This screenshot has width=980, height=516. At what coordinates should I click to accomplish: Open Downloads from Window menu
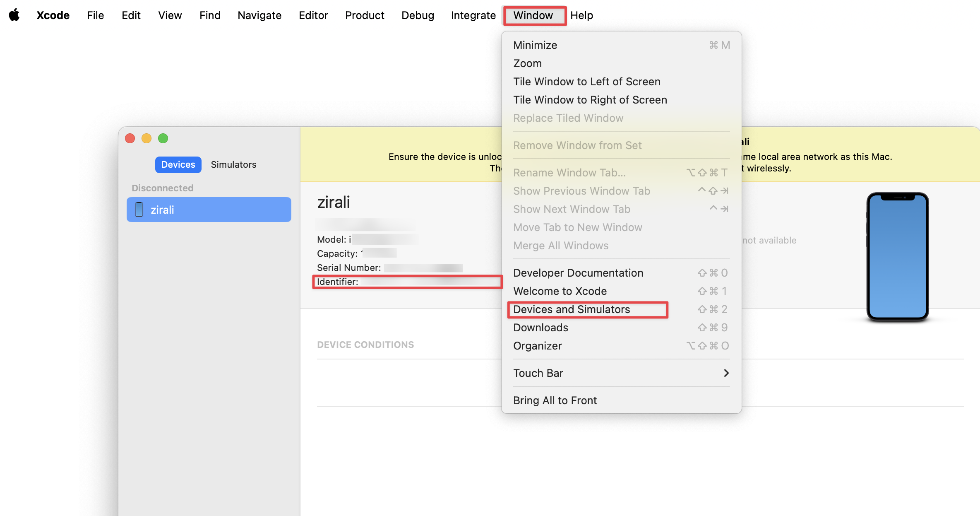pyautogui.click(x=621, y=328)
